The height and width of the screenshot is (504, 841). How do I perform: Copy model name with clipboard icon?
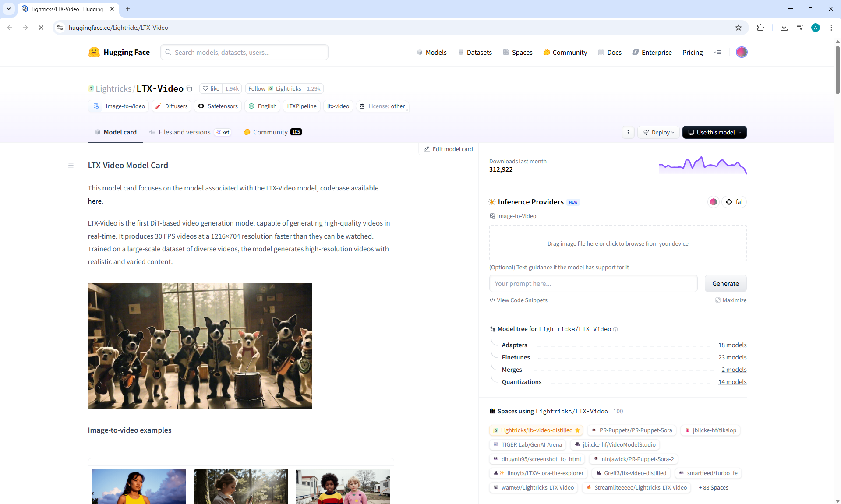[189, 88]
